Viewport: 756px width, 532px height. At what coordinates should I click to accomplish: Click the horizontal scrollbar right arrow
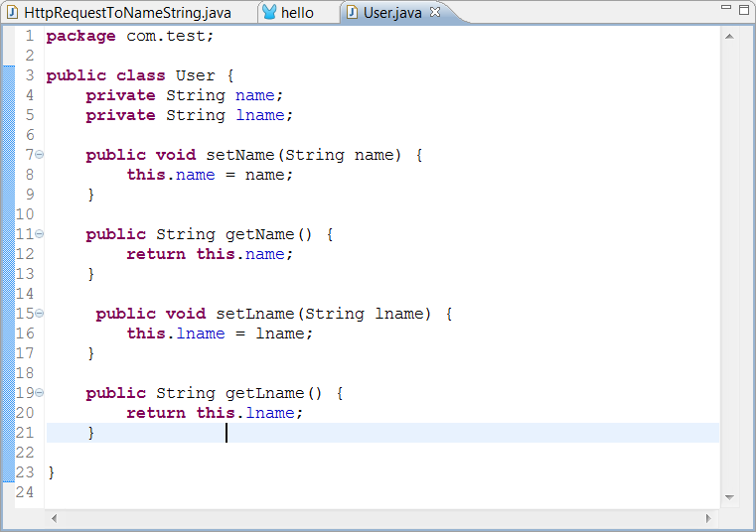pyautogui.click(x=708, y=518)
